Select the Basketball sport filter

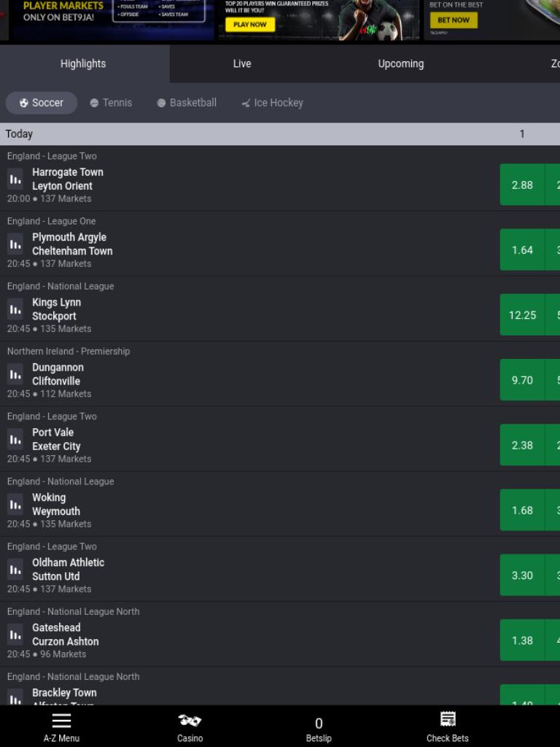187,103
